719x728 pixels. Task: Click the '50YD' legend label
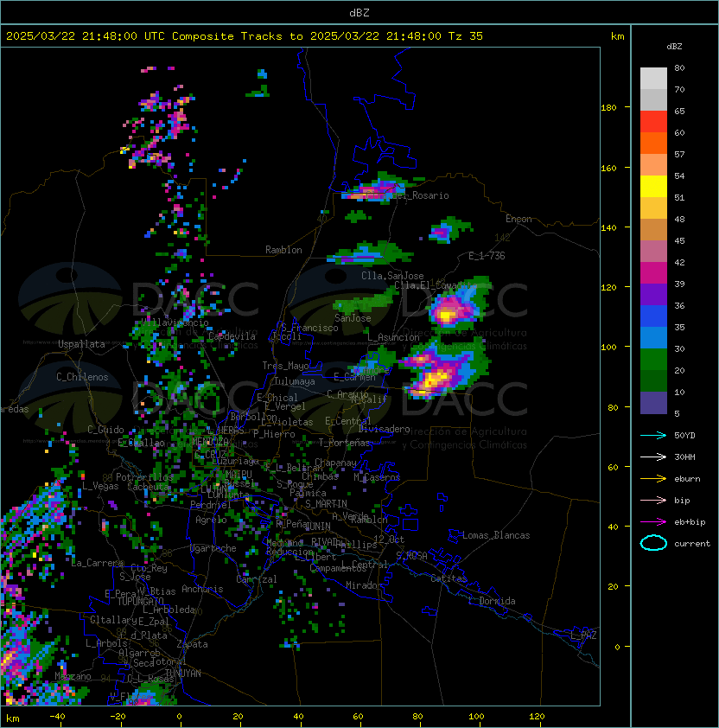coord(684,436)
